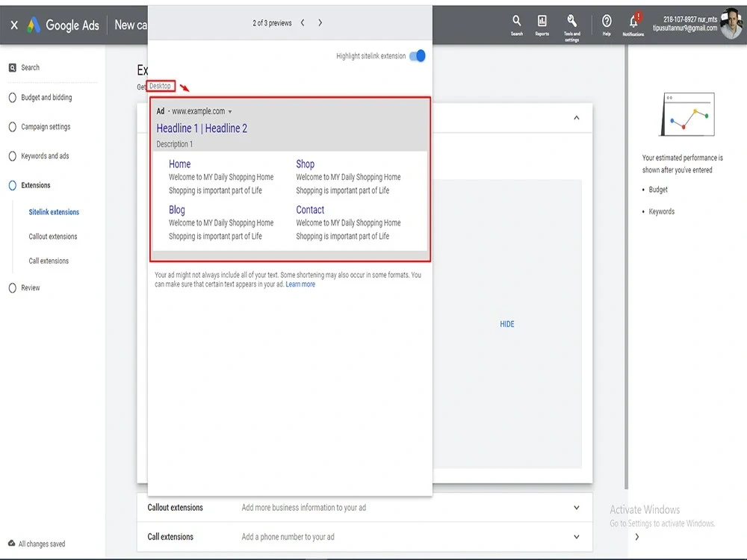Image resolution: width=747 pixels, height=560 pixels.
Task: Click the Home sitelink
Action: tap(179, 164)
